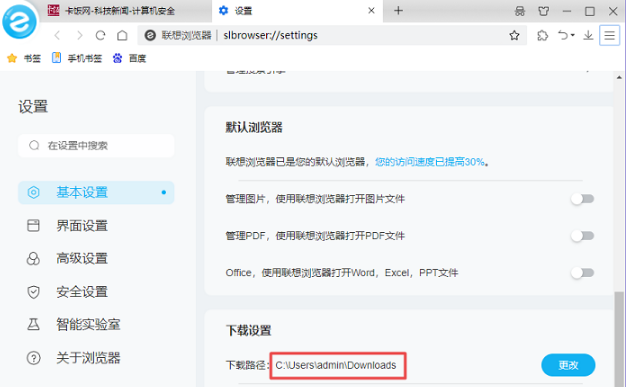This screenshot has width=627, height=387.
Task: Click the 在设置中搜索 search field
Action: 96,146
